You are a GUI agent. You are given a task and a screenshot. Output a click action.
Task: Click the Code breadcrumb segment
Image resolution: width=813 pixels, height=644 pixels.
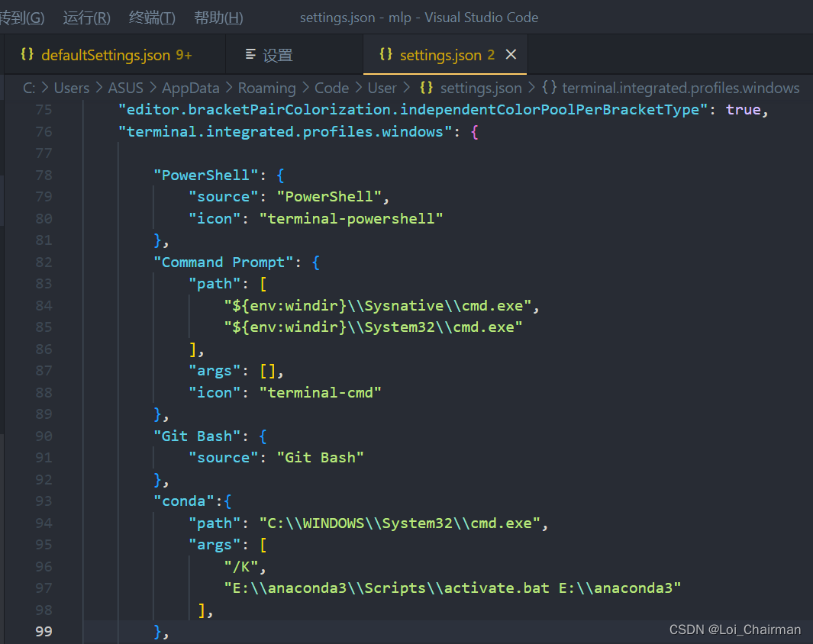pos(332,88)
